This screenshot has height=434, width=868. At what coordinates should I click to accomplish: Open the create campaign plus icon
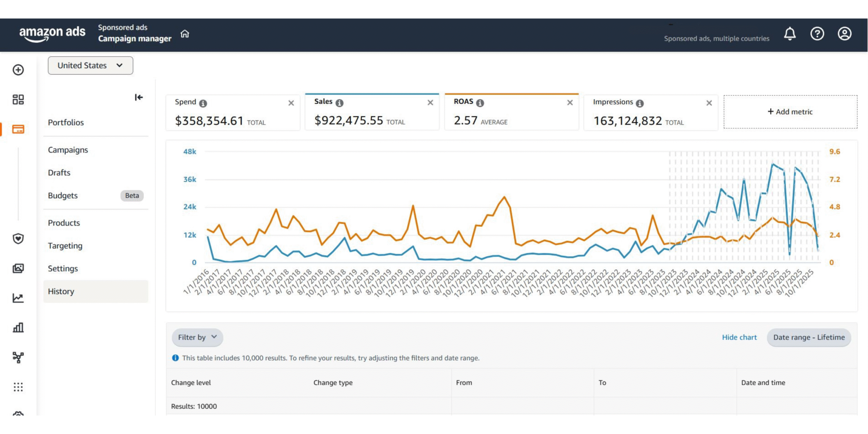click(18, 70)
